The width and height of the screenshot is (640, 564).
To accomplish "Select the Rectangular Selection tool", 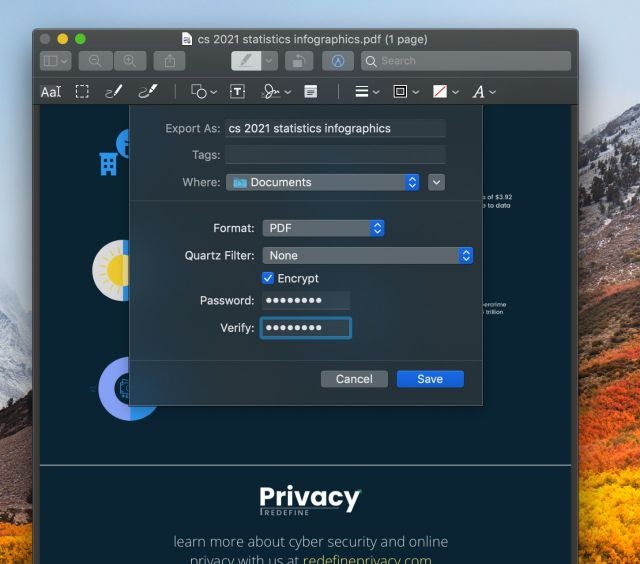I will coord(82,92).
